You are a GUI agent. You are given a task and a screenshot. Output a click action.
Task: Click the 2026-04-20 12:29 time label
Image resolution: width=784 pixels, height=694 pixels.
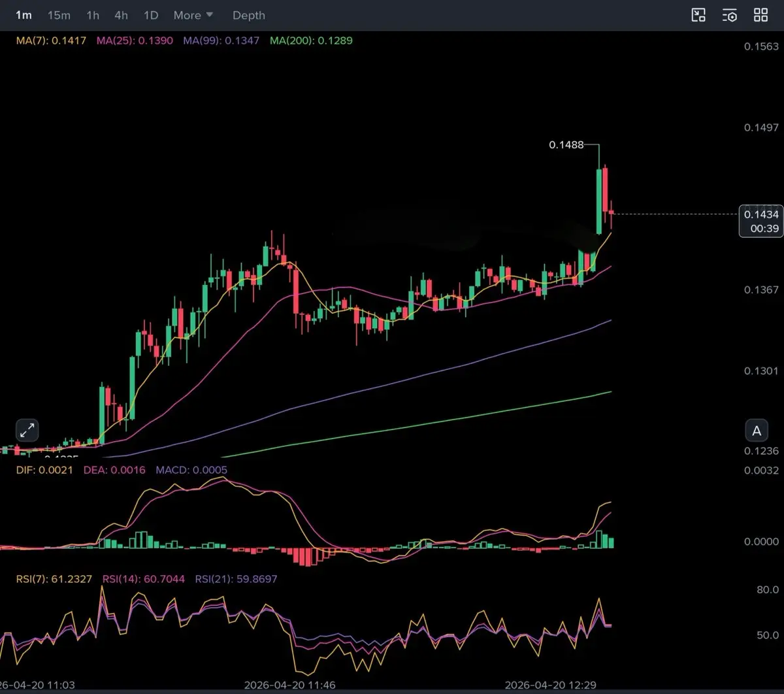click(551, 686)
